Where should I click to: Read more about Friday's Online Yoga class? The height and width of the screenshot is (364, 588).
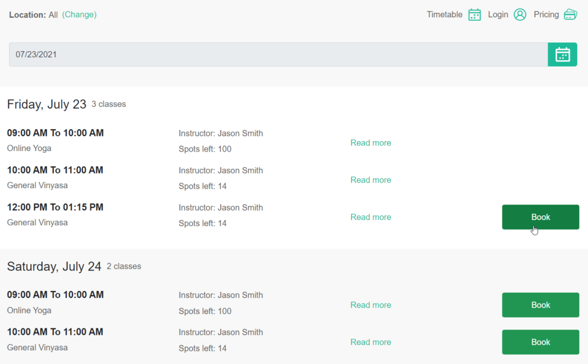pyautogui.click(x=370, y=142)
